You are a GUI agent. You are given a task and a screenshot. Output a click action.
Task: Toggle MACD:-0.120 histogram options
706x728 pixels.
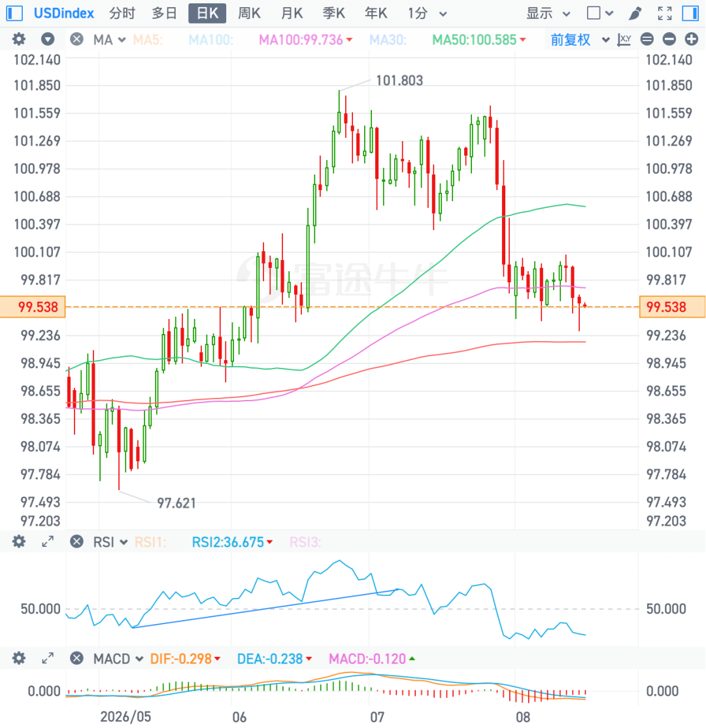[371, 658]
